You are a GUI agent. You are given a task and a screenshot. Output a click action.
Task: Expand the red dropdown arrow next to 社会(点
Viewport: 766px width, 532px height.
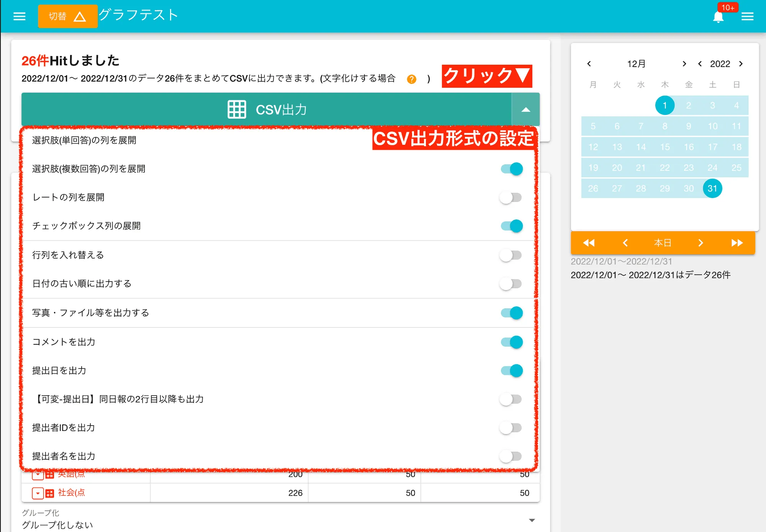coord(37,493)
